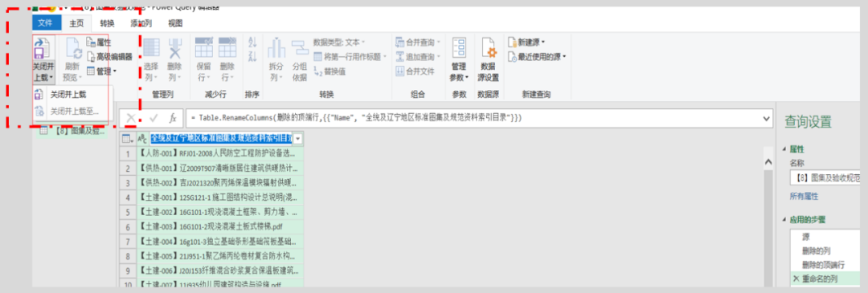Click 替换值 replace values
This screenshot has height=293, width=868.
(330, 71)
